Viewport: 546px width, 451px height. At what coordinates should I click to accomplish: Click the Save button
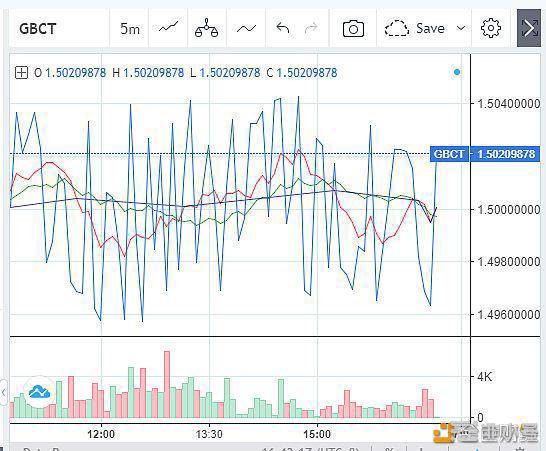click(430, 28)
